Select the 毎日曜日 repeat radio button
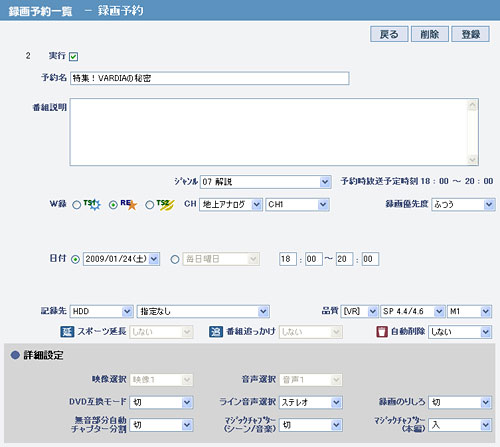Image resolution: width=500 pixels, height=447 pixels. coord(175,259)
